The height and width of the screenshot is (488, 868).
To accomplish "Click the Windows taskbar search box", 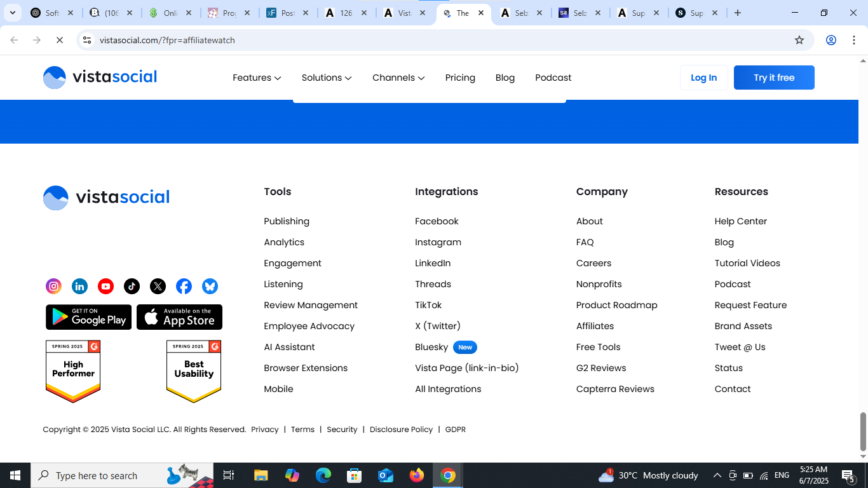I will click(121, 475).
